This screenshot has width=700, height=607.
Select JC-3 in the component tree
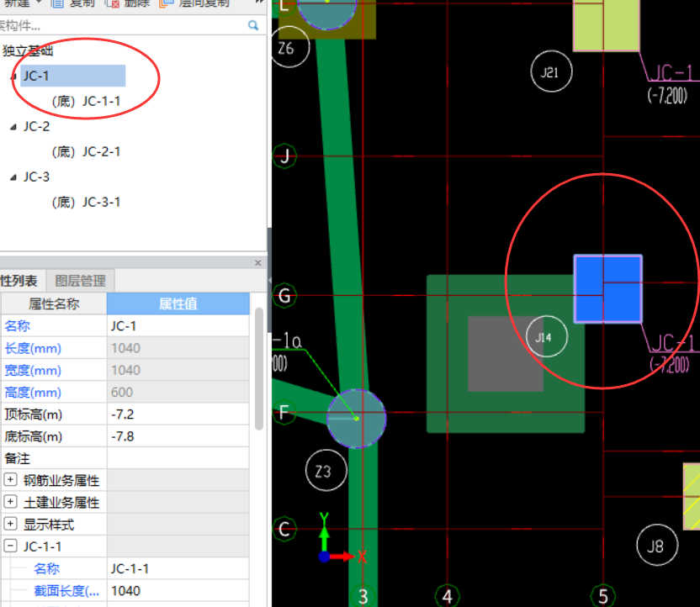tap(37, 177)
